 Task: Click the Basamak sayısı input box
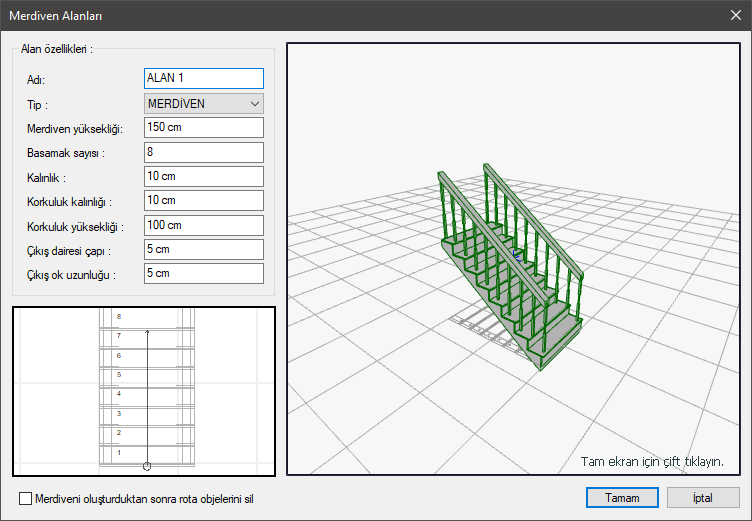tap(203, 152)
